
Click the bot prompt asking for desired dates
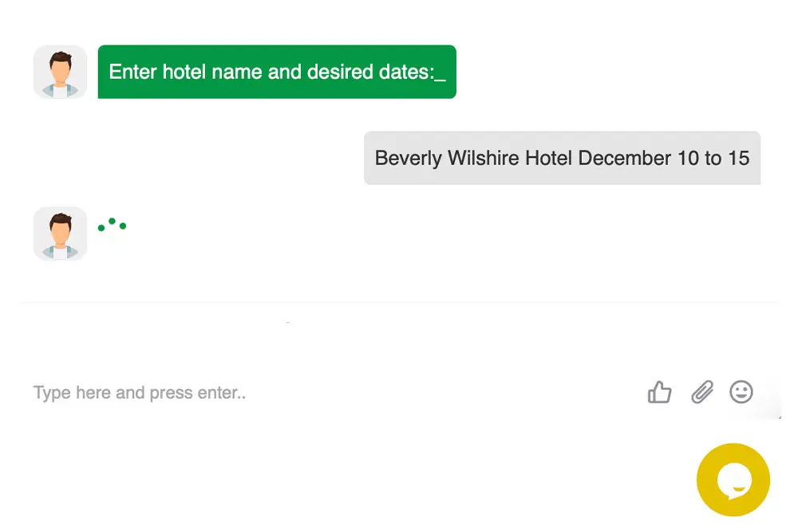[277, 72]
